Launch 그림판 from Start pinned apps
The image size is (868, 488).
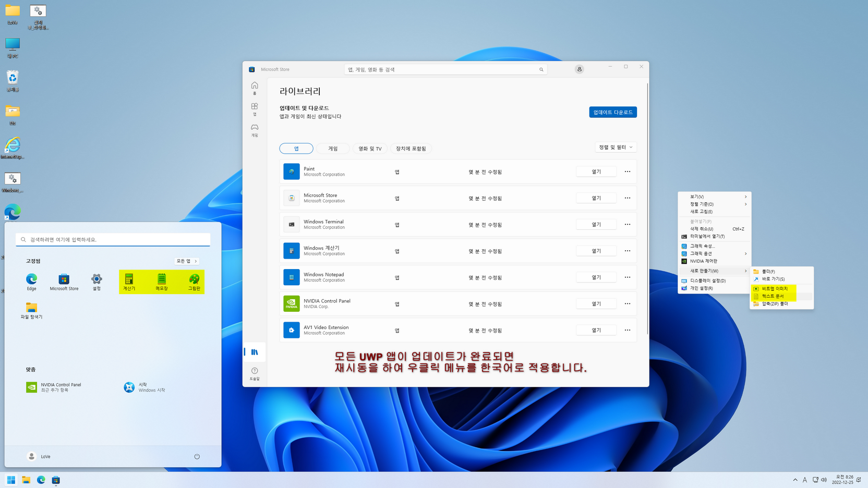point(194,282)
